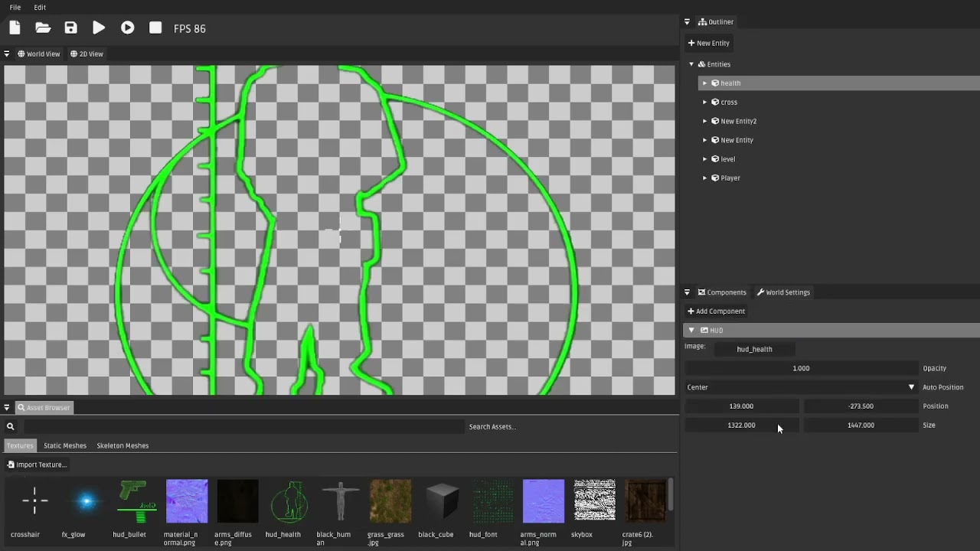Select the New Entity2 item
Image resolution: width=980 pixels, height=551 pixels.
(x=738, y=121)
